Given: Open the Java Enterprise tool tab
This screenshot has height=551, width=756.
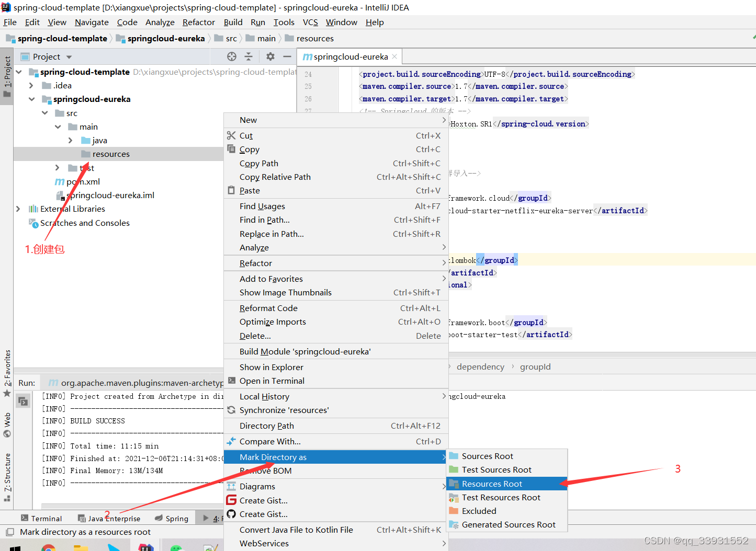Looking at the screenshot, I should 109,518.
